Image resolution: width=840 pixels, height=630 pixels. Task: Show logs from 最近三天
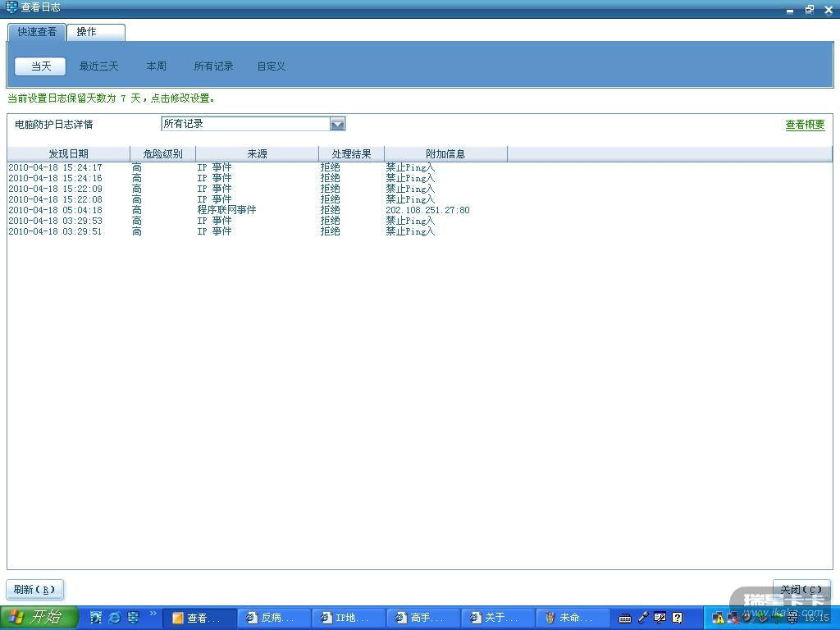click(x=98, y=66)
